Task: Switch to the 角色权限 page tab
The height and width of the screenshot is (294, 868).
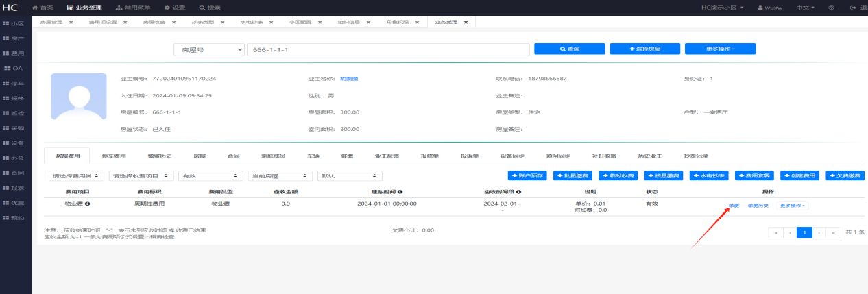Action: 398,22
